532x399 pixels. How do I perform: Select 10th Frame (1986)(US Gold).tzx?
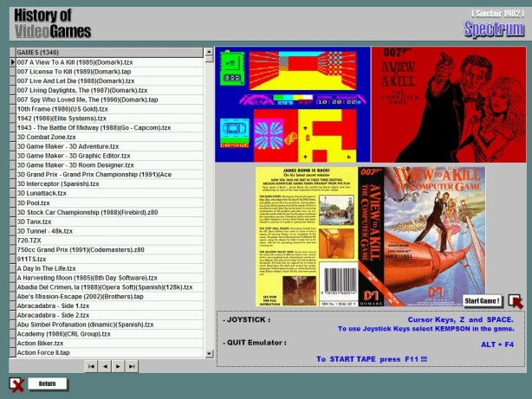(109, 109)
